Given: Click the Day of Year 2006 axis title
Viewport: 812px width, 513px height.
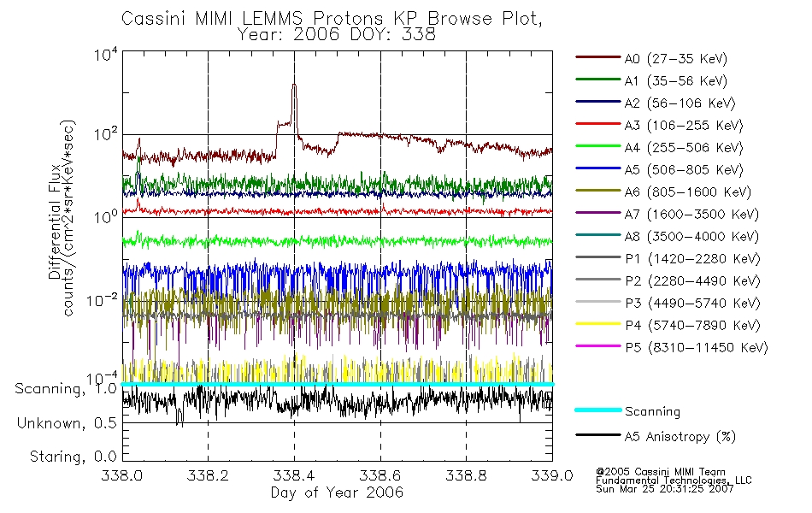Looking at the screenshot, I should pyautogui.click(x=337, y=492).
